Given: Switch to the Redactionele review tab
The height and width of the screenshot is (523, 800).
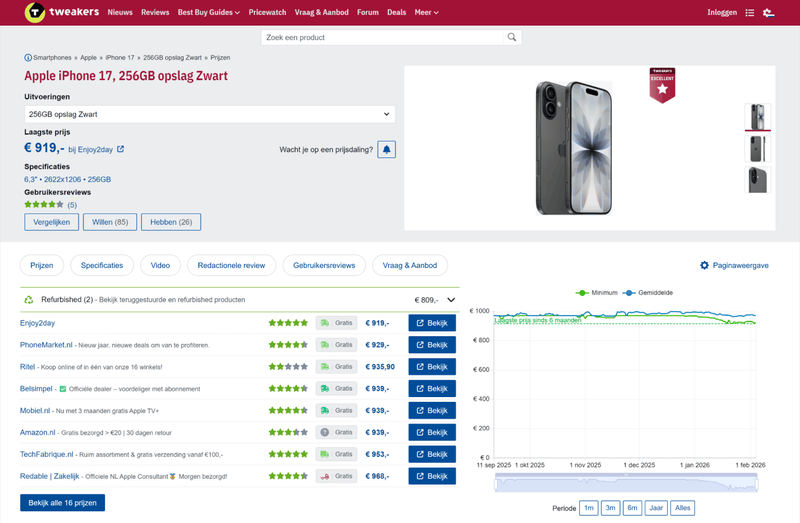Looking at the screenshot, I should click(231, 265).
